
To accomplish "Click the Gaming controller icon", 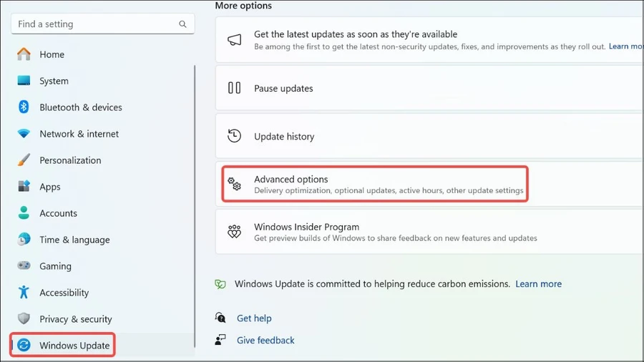I will [x=24, y=265].
